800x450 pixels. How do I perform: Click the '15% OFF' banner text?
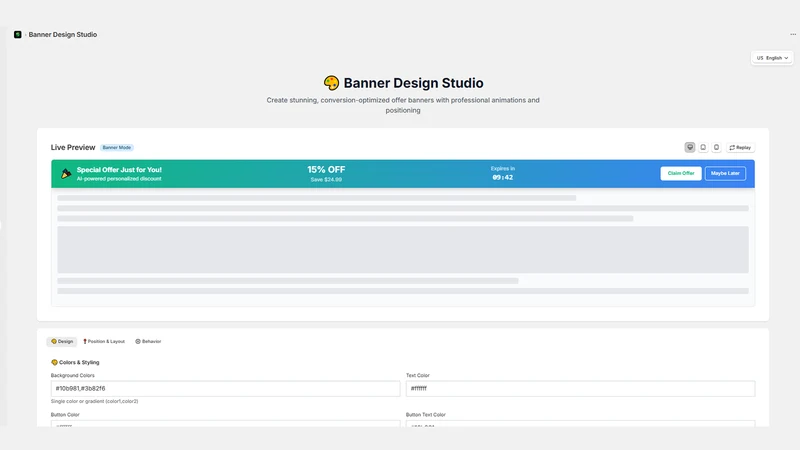pyautogui.click(x=326, y=169)
